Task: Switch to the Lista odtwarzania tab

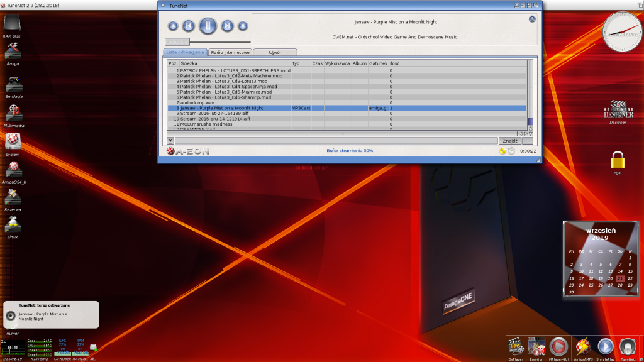Action: click(186, 52)
